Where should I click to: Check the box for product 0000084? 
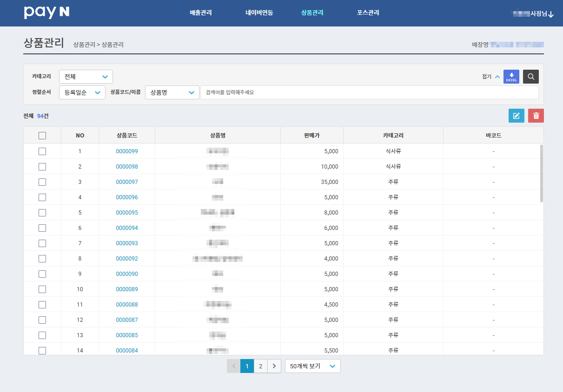tap(42, 350)
